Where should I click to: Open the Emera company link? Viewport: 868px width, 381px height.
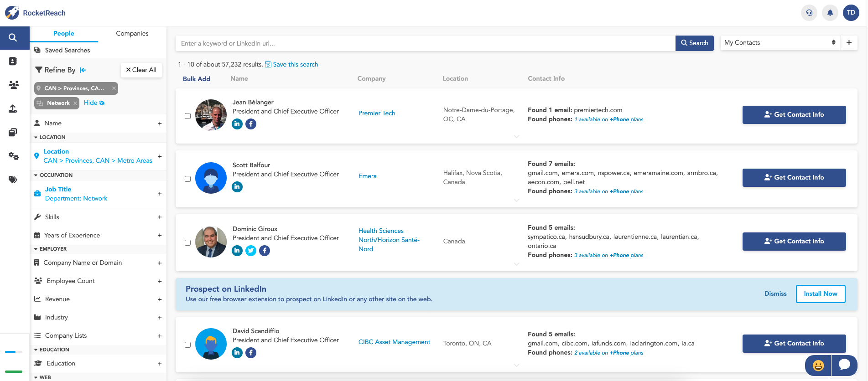coord(368,176)
